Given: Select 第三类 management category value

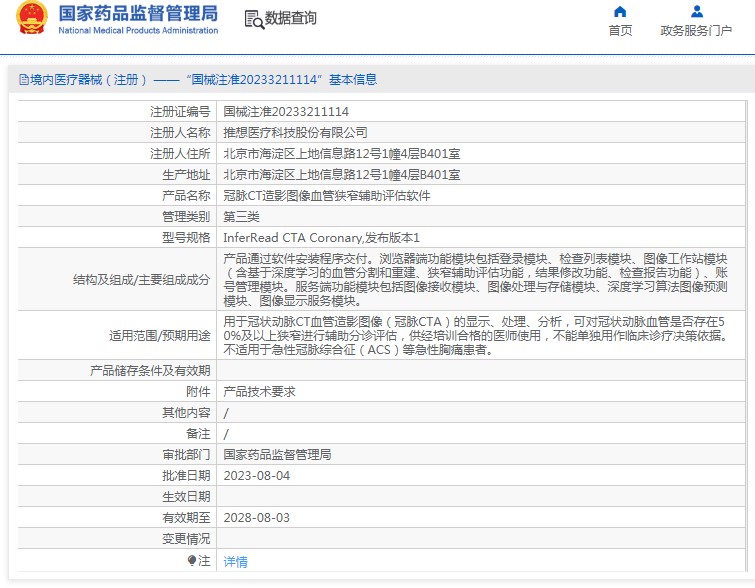Looking at the screenshot, I should tap(241, 217).
